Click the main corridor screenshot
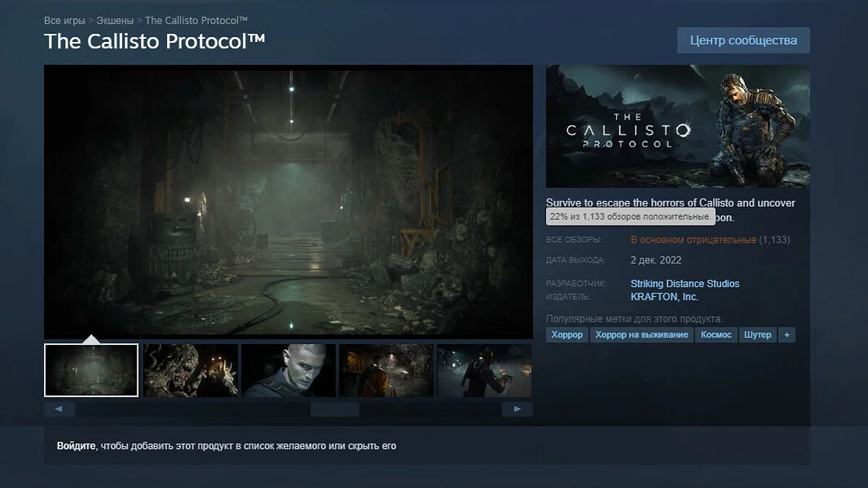Screen dimensions: 868x488 289,201
